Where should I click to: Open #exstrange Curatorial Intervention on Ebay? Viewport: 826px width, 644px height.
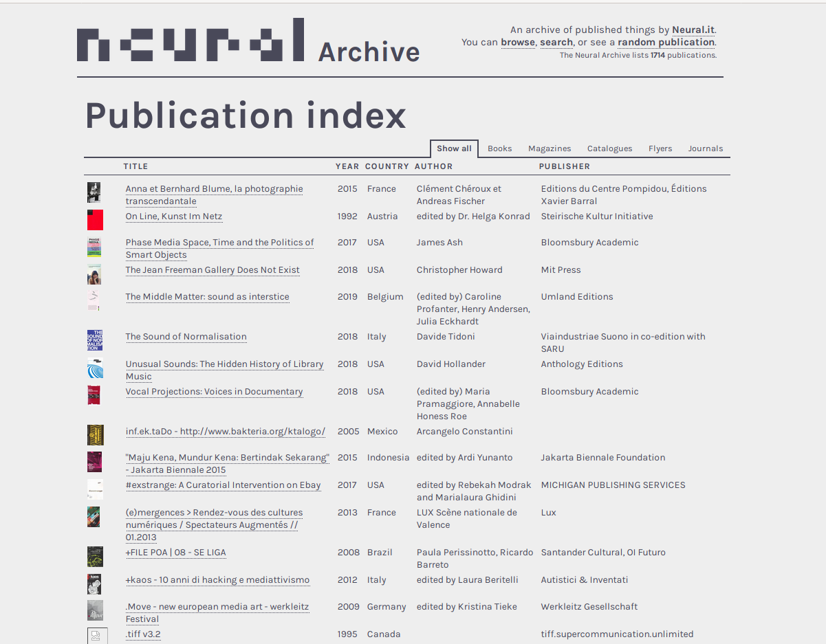click(223, 485)
